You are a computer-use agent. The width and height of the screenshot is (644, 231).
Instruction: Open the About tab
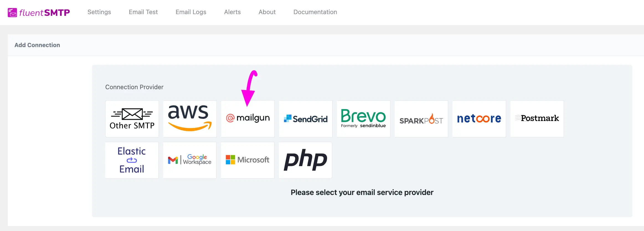(267, 12)
